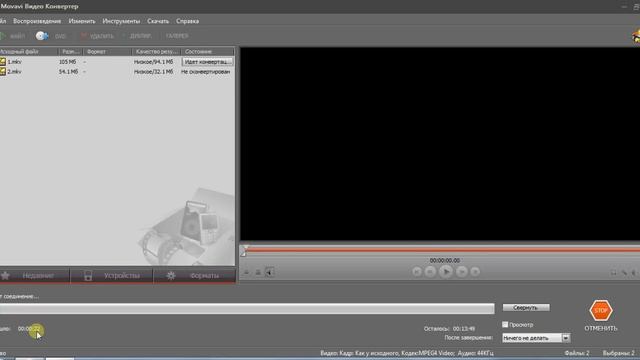
Task: Open the Скачать menu
Action: pos(158,21)
